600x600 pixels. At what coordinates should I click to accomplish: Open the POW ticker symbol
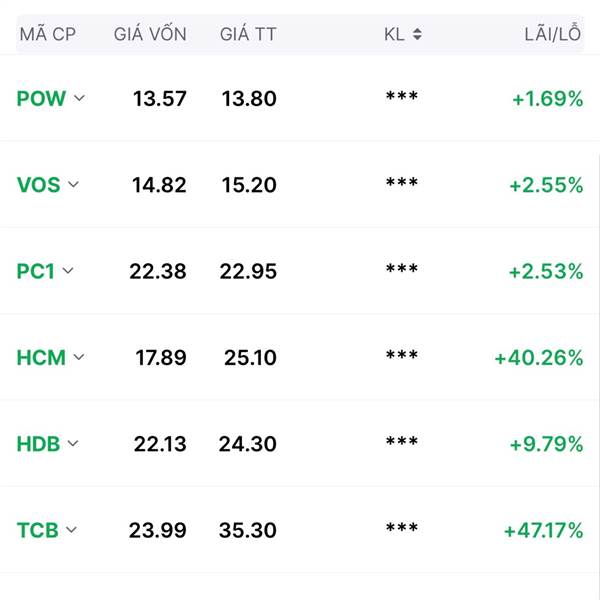41,98
